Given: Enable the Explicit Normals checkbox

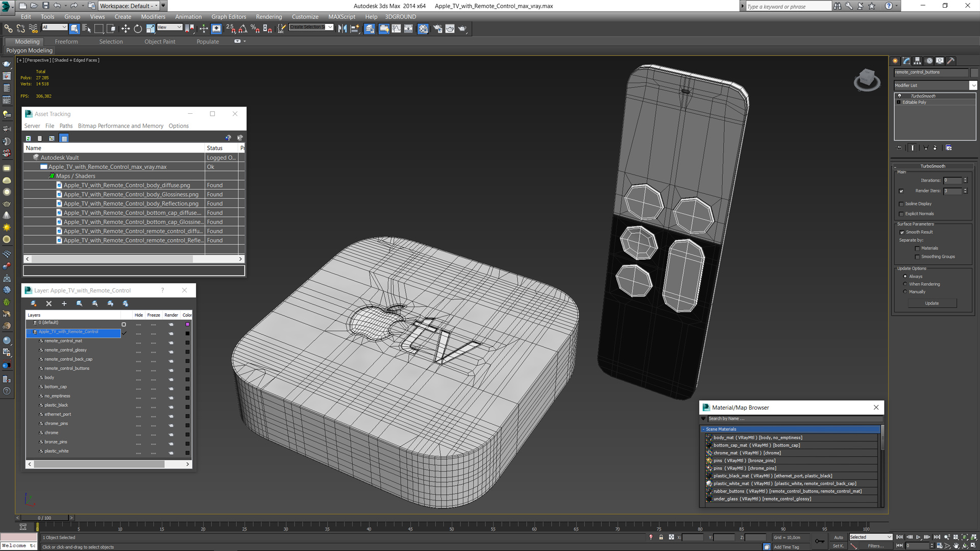Looking at the screenshot, I should tap(901, 214).
